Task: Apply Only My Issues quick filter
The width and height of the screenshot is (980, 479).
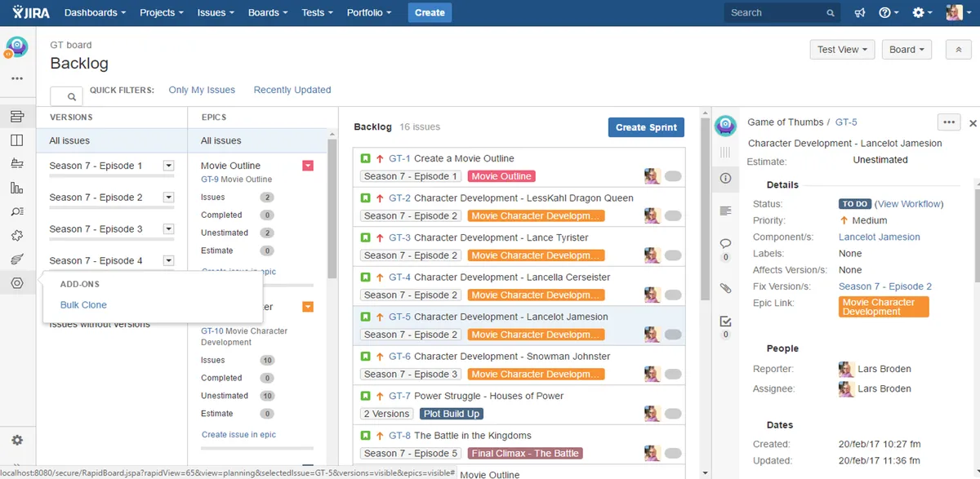Action: 202,90
